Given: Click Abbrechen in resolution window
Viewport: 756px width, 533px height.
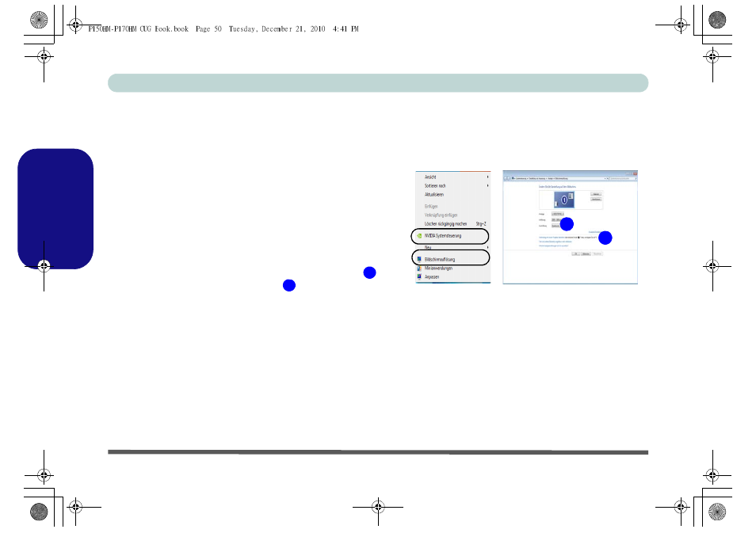Looking at the screenshot, I should (586, 253).
